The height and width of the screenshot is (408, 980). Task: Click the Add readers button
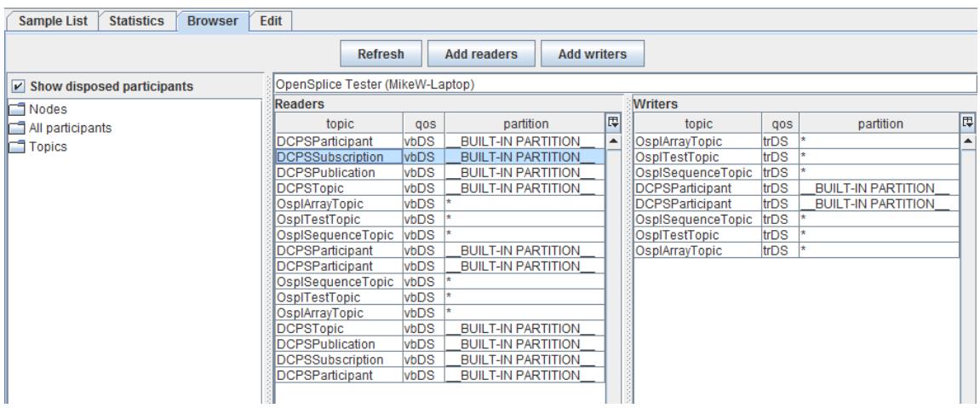click(x=481, y=54)
